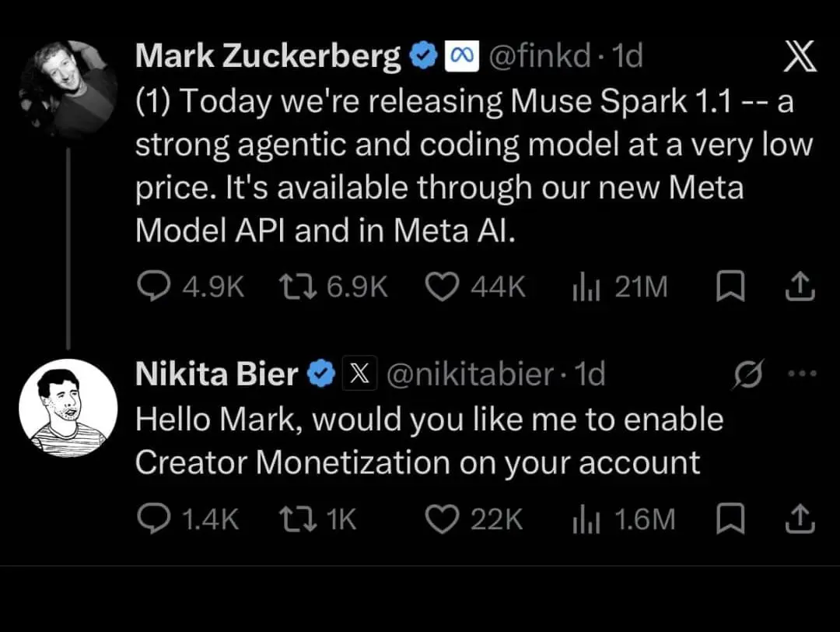Bookmark Nikita Bier's reply

730,519
